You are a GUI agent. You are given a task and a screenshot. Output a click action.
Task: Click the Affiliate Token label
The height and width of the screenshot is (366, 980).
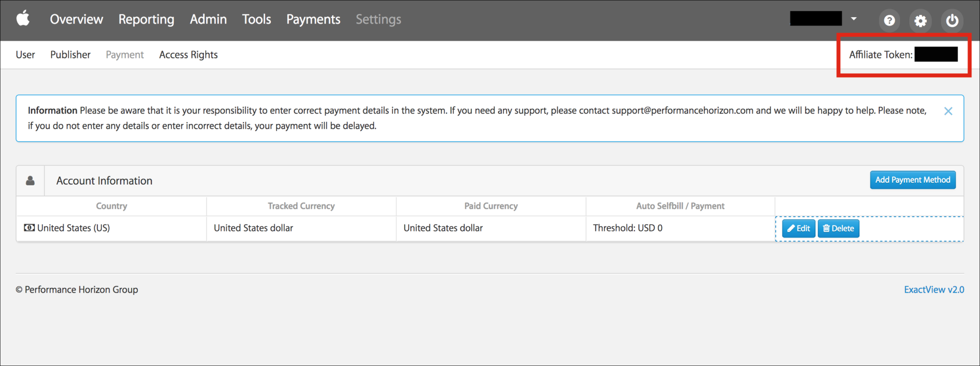coord(880,55)
